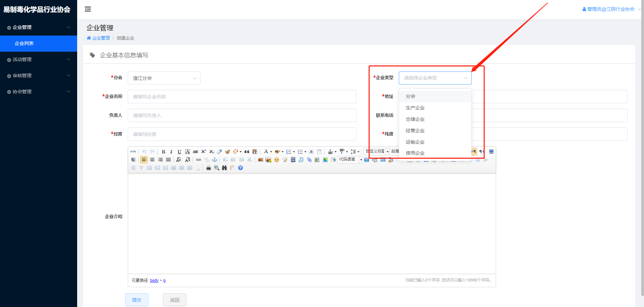Viewport: 644px width, 307px height.
Task: Open preview with magnifier icon
Action: (x=217, y=168)
